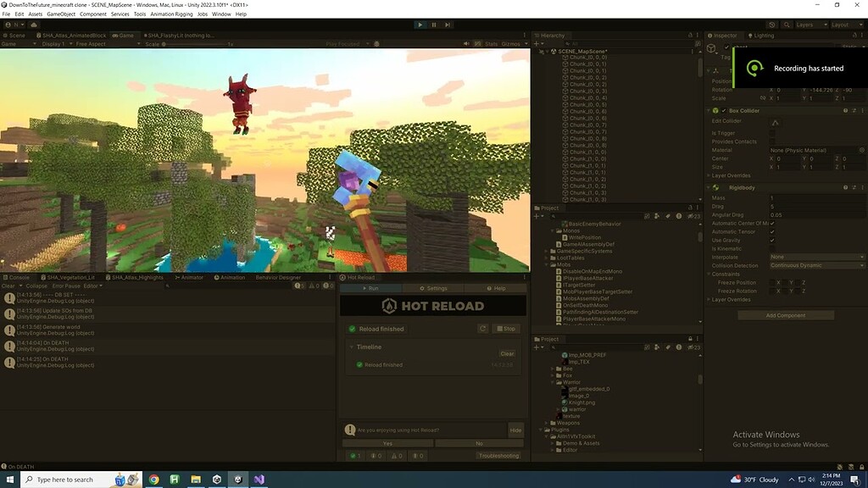Click the Pause button at the top

tap(434, 25)
